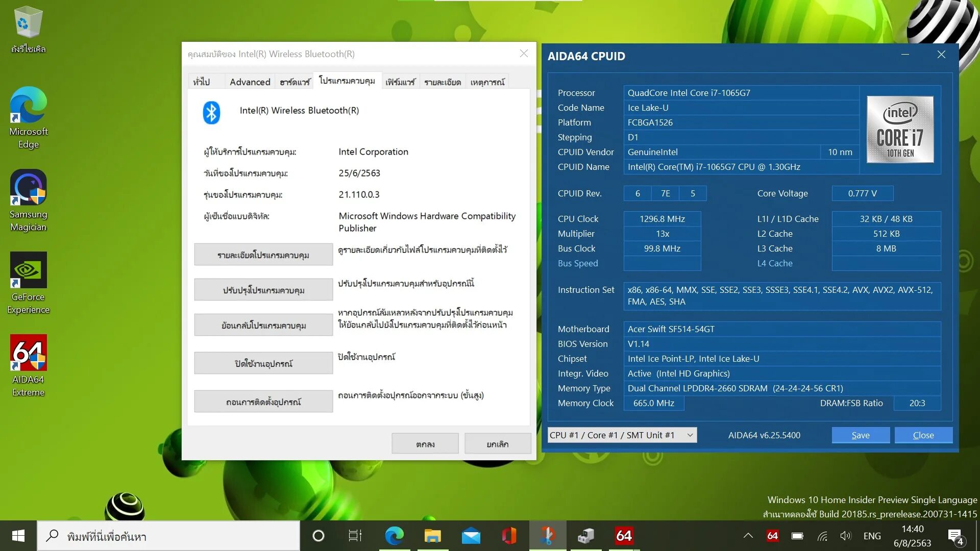
Task: Open the volume control in tray
Action: [846, 536]
